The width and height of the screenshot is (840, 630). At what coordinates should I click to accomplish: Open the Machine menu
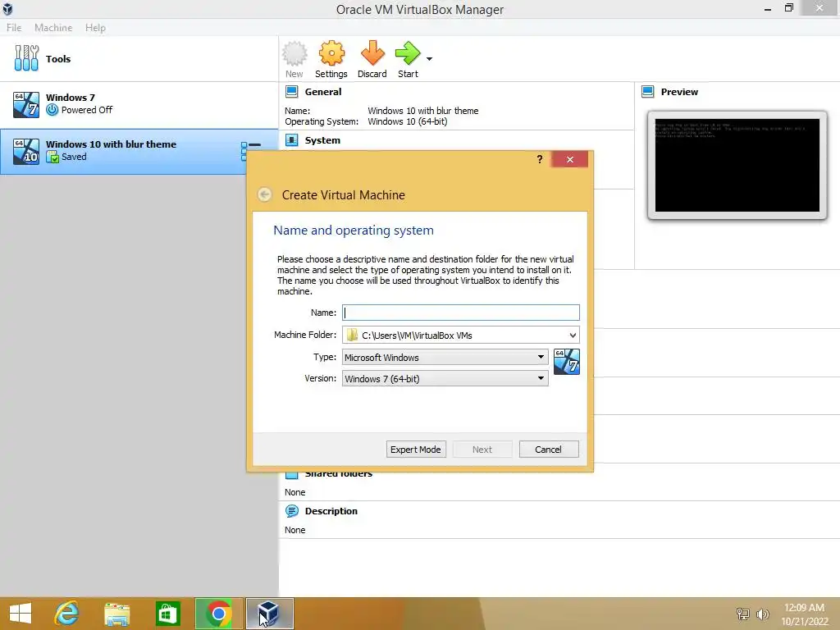(53, 28)
